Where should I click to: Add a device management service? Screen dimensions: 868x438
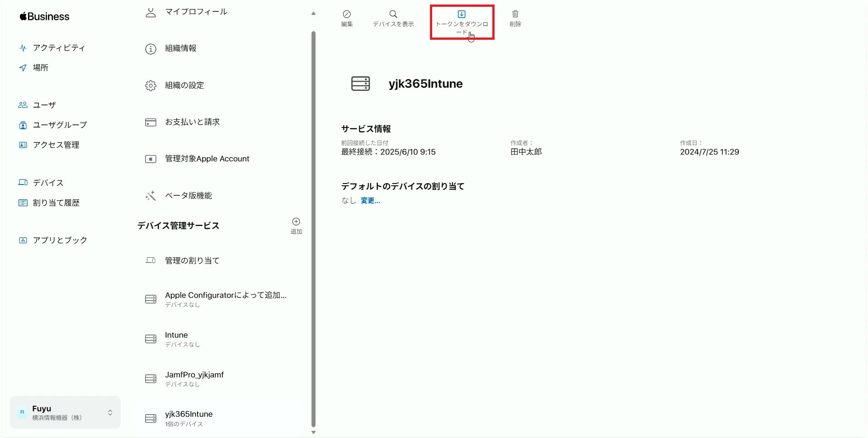coord(296,226)
